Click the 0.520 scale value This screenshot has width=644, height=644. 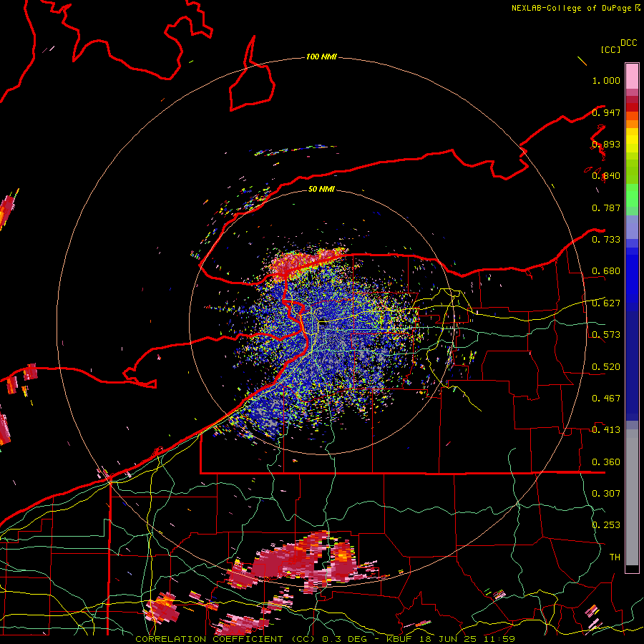[x=606, y=366]
